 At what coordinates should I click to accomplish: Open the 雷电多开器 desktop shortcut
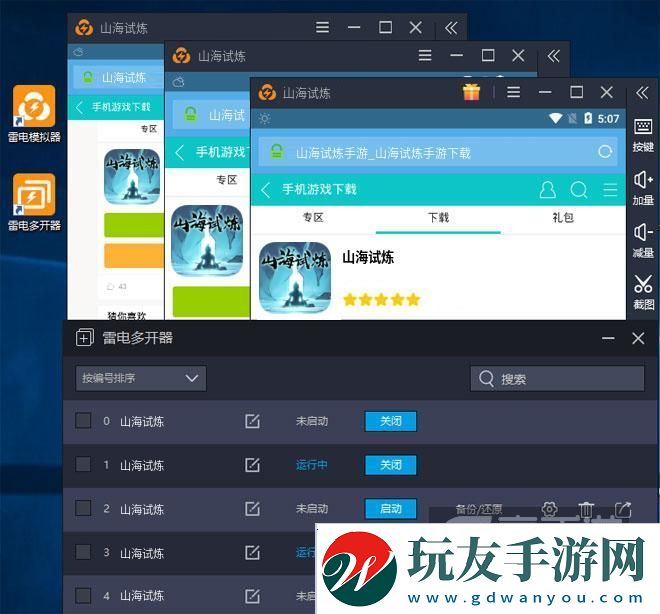(34, 202)
